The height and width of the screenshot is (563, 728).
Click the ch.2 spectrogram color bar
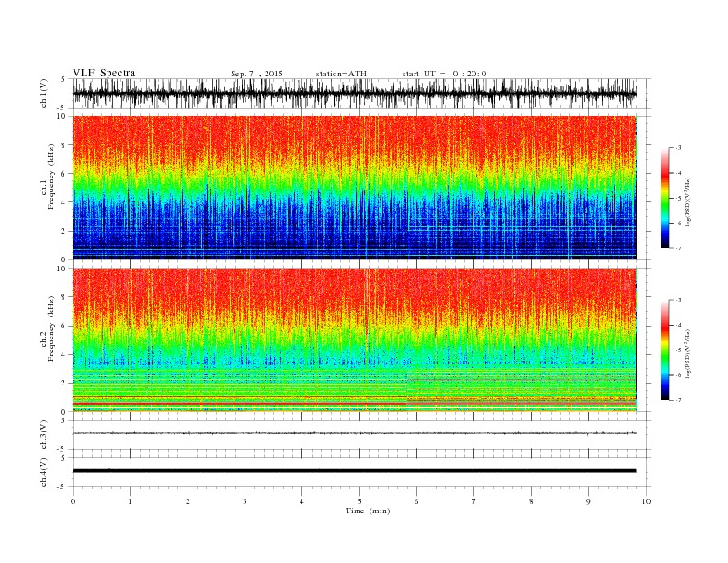(665, 350)
